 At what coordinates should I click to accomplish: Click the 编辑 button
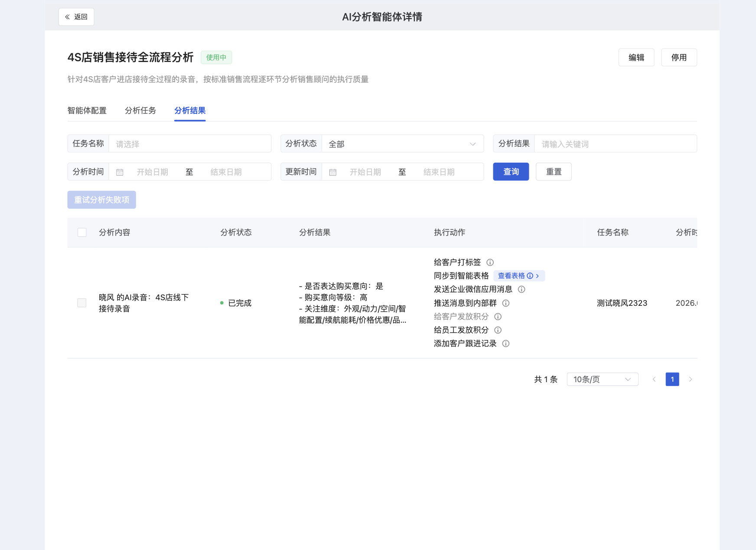(x=636, y=58)
